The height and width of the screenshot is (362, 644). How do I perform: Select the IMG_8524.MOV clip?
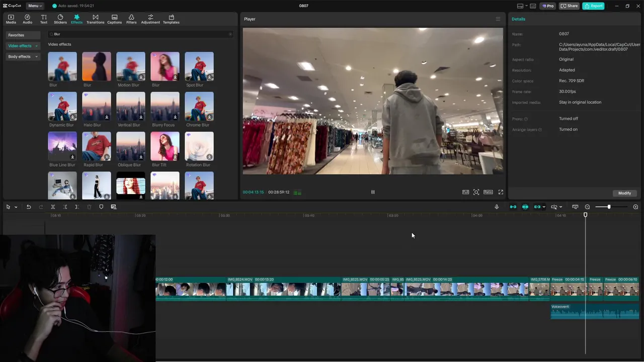coord(284,289)
